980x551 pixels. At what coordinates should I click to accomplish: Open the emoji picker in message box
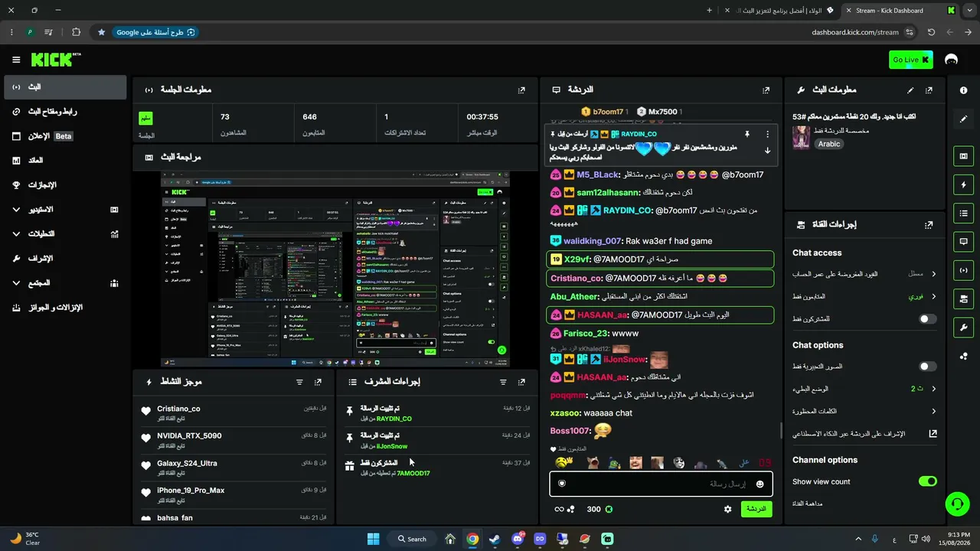(759, 484)
